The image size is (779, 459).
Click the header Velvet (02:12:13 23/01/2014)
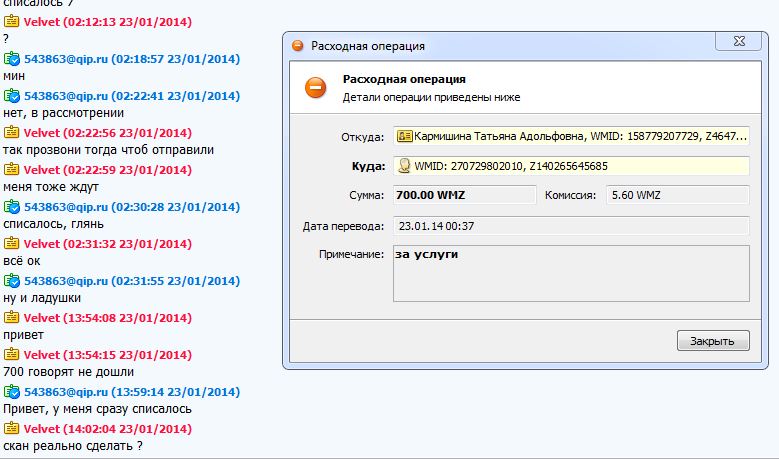(108, 22)
